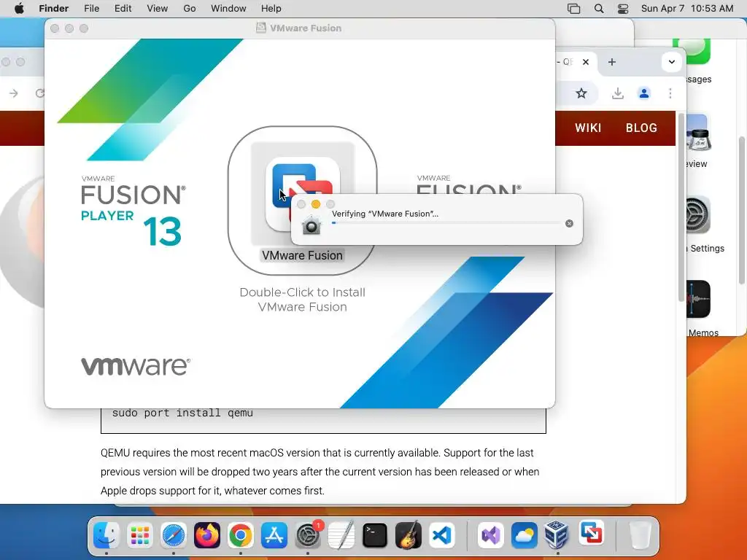Bookmark this page with the star icon

581,93
